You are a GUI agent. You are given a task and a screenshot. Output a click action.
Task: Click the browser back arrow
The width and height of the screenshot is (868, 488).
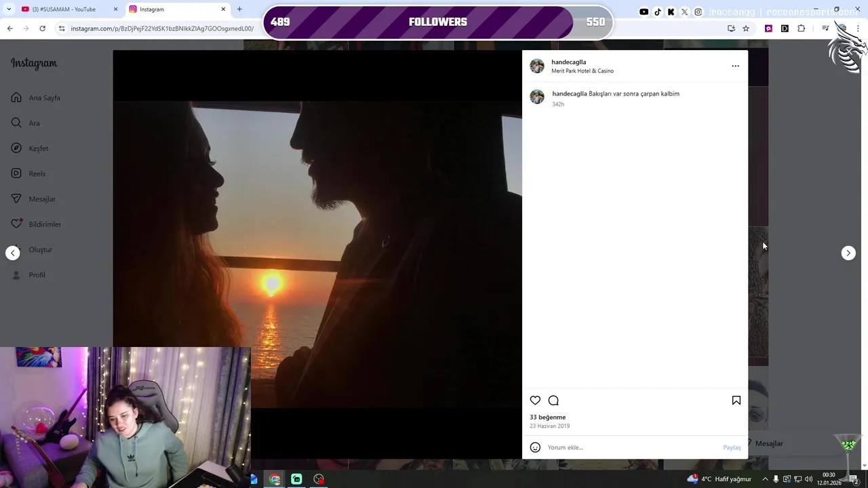click(x=9, y=28)
